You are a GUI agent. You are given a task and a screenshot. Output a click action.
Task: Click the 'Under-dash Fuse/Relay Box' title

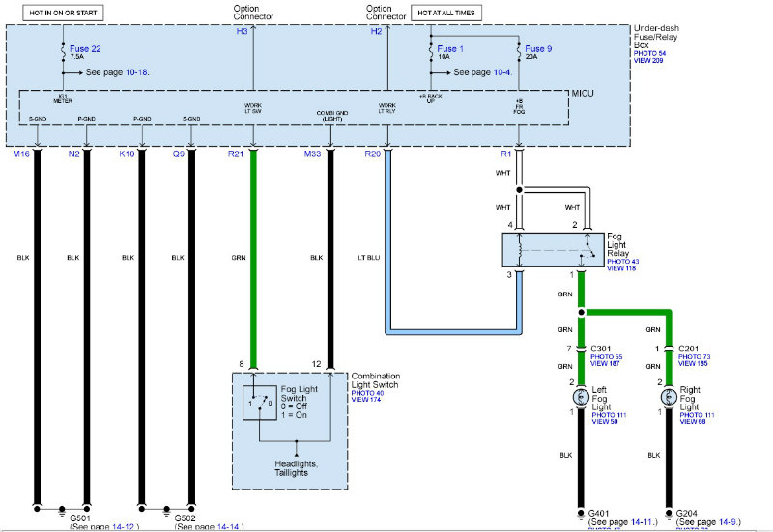[x=656, y=37]
